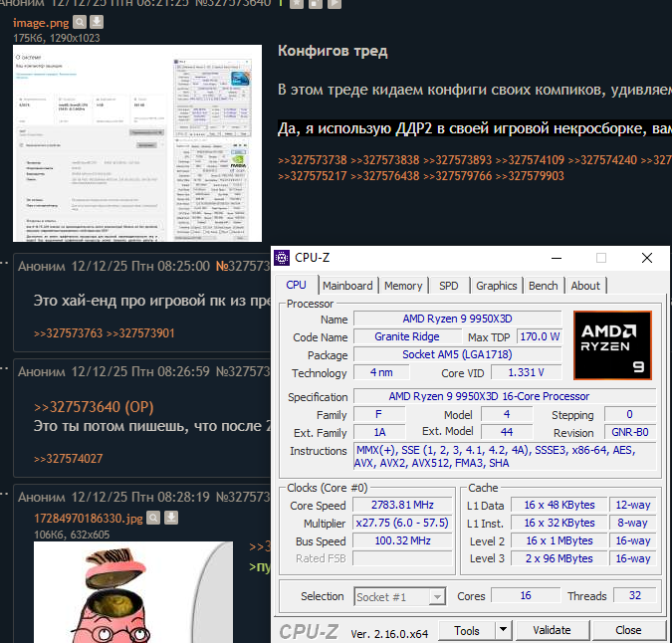This screenshot has width=672, height=643.
Task: Open the 17284970186330.jpg file link
Action: [x=89, y=519]
